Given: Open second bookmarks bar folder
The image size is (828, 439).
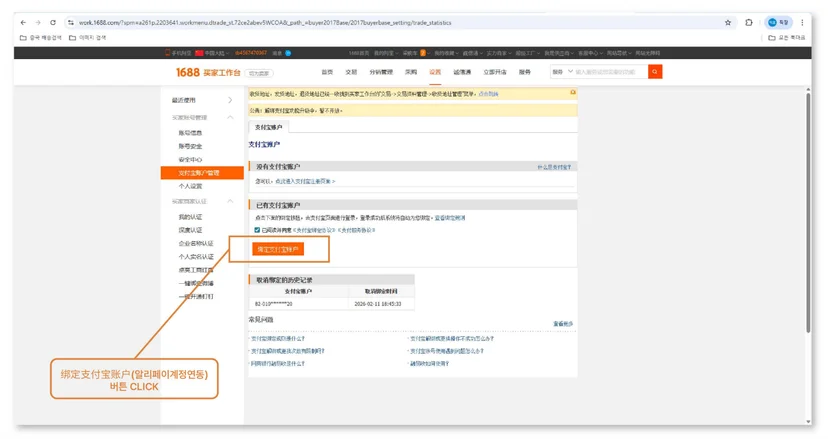Looking at the screenshot, I should [88, 38].
